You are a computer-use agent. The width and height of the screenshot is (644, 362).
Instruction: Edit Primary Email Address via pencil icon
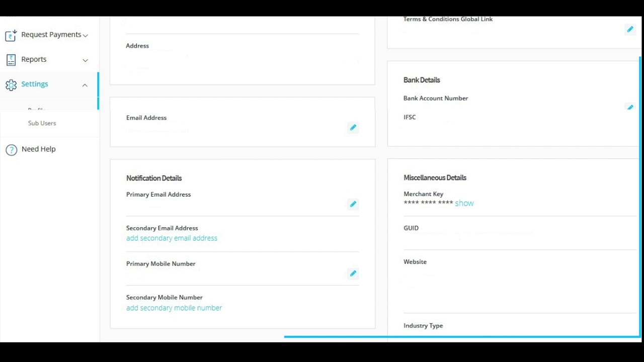point(353,204)
